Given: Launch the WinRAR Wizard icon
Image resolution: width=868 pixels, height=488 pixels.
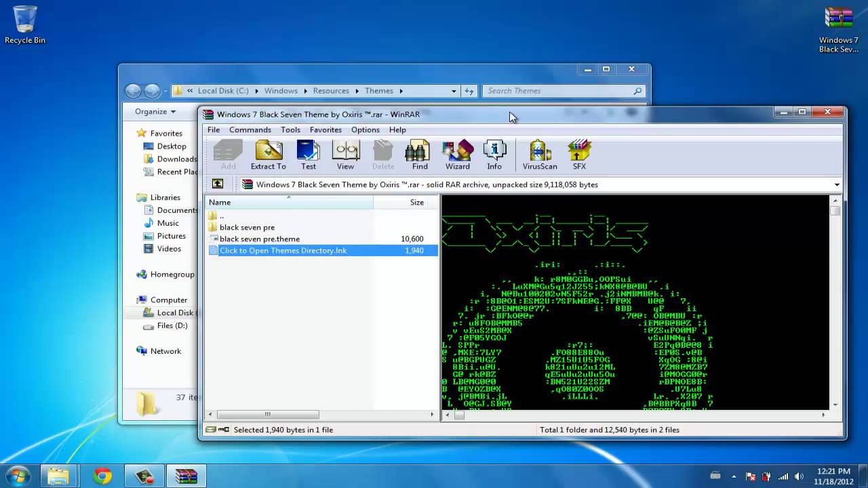Looking at the screenshot, I should pyautogui.click(x=458, y=155).
